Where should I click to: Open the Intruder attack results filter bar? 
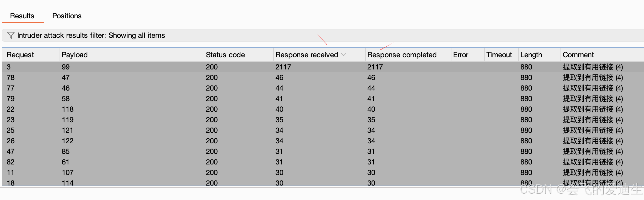click(323, 35)
